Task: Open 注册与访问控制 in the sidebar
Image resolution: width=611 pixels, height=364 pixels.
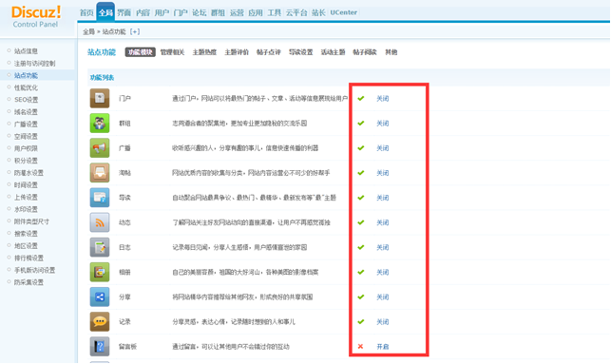Action: point(34,63)
